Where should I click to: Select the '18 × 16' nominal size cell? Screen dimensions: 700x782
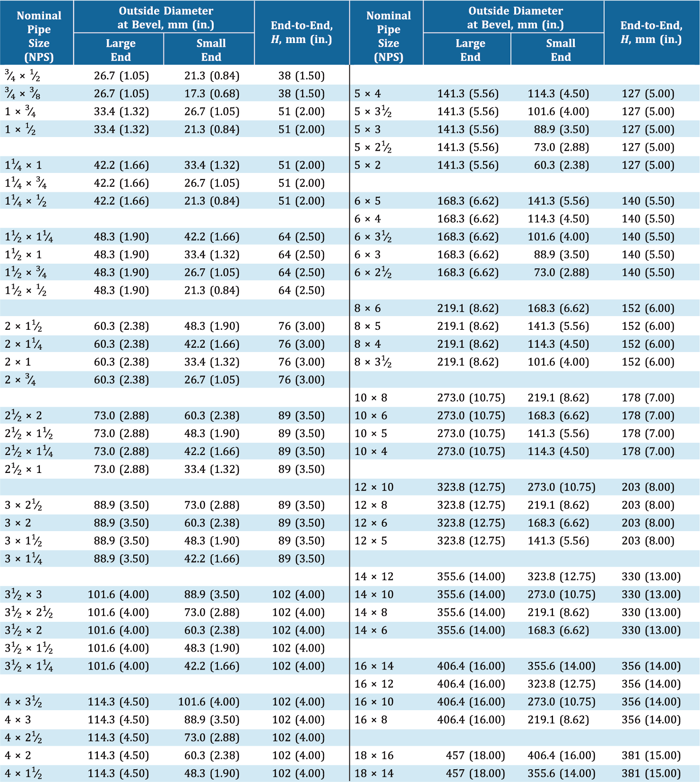click(374, 756)
